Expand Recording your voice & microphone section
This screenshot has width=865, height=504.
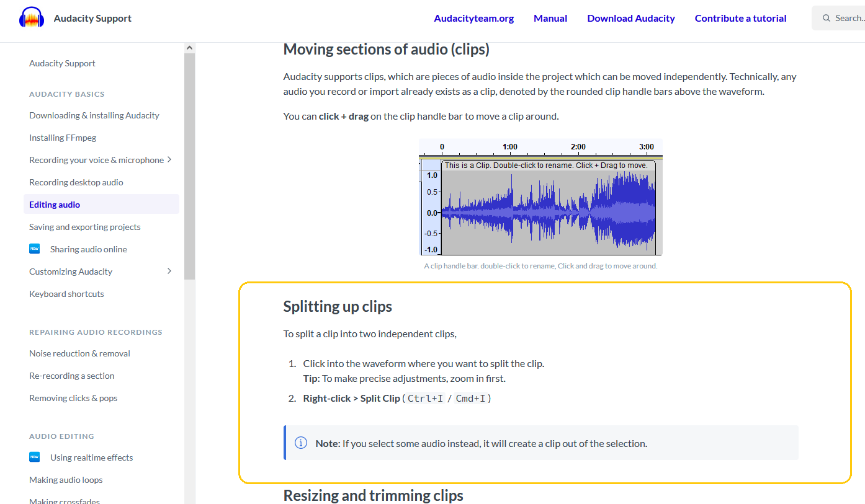point(169,159)
